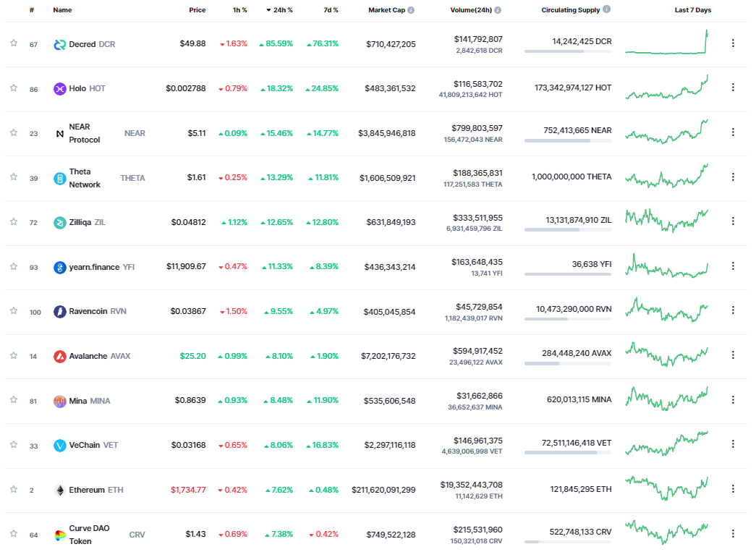Click the Holo coin logo icon

point(60,89)
